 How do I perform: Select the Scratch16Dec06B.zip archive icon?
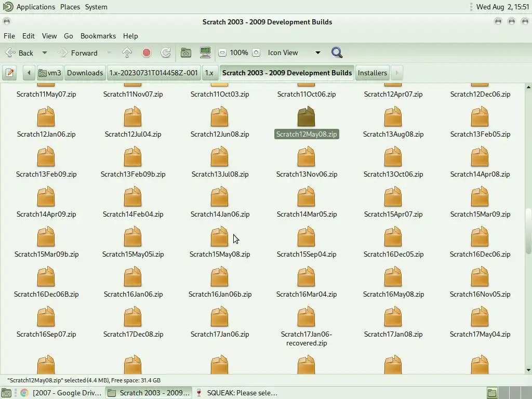(46, 276)
